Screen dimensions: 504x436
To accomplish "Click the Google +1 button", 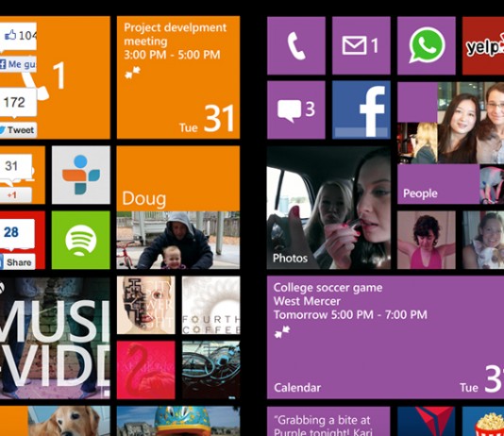I will [15, 195].
